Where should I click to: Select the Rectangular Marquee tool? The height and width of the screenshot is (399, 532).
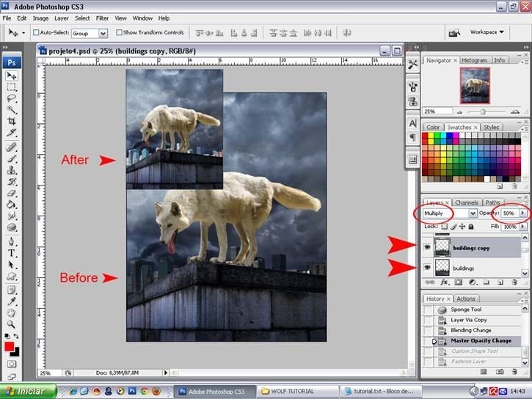12,87
